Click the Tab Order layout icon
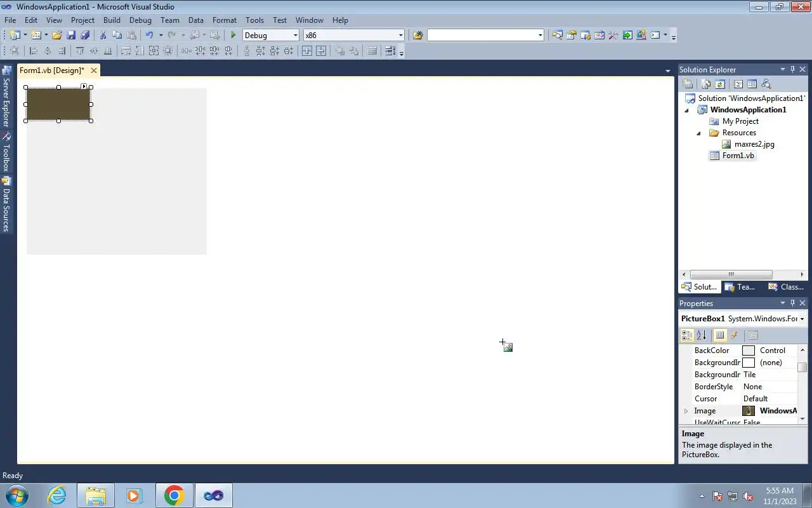Image resolution: width=812 pixels, height=508 pixels. click(x=390, y=51)
